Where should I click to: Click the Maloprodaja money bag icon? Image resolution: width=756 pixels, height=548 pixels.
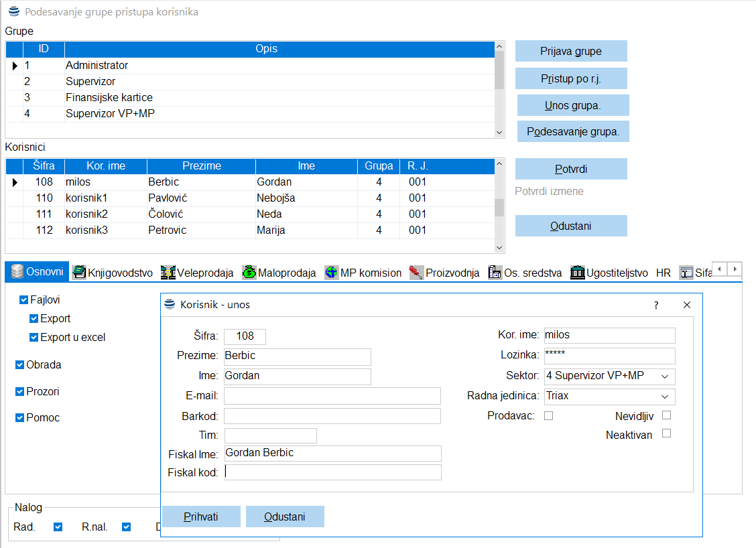(x=249, y=273)
